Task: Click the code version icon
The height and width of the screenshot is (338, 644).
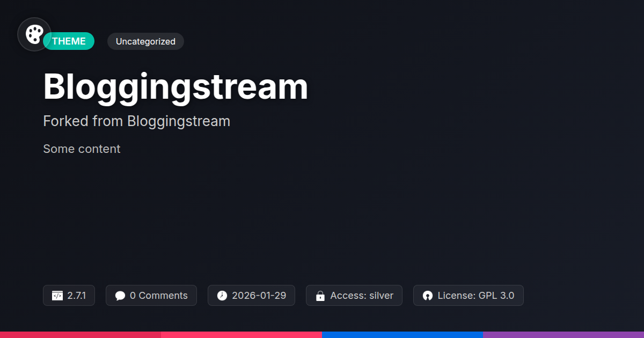Action: (x=57, y=296)
